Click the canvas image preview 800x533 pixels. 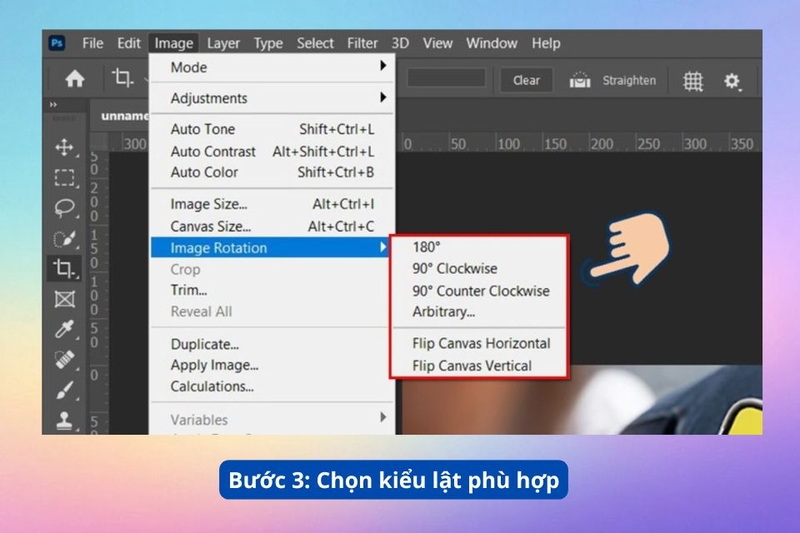583,400
